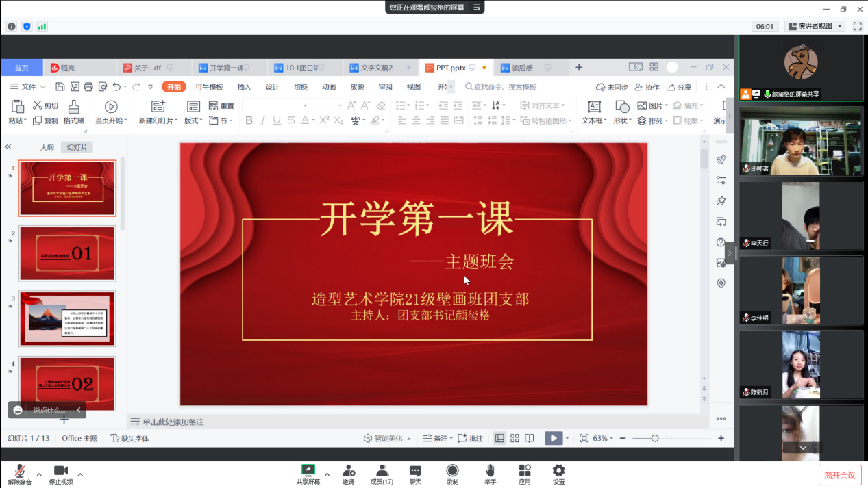Adjust the slide zoom slider
The height and width of the screenshot is (488, 868).
pos(655,439)
